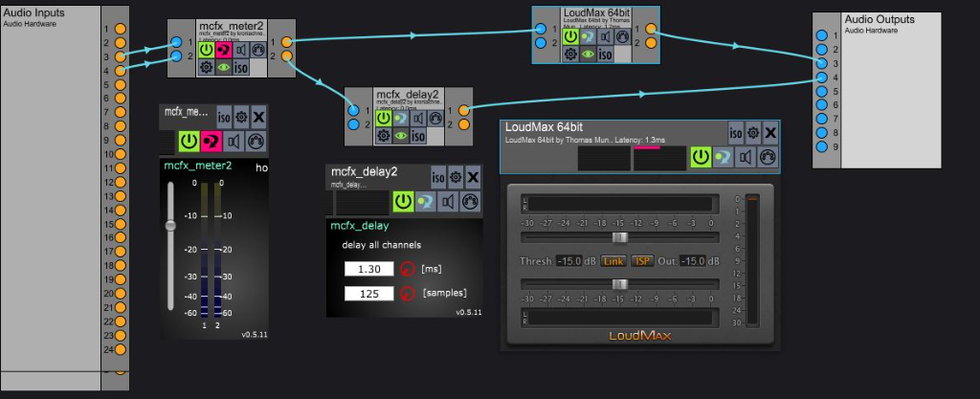
Task: Close the mcfx_delay2 plugin window
Action: (473, 176)
